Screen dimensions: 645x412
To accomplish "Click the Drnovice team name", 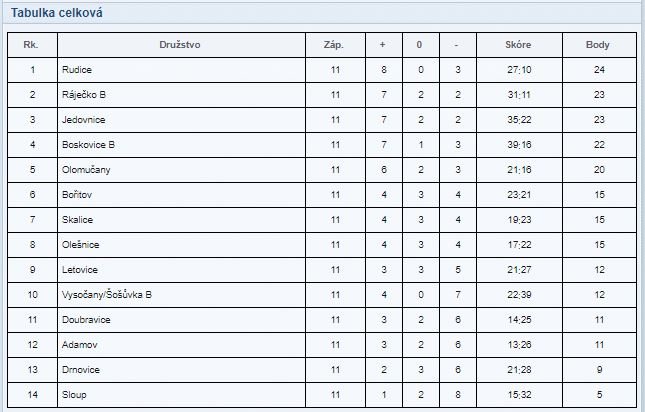I will [81, 370].
